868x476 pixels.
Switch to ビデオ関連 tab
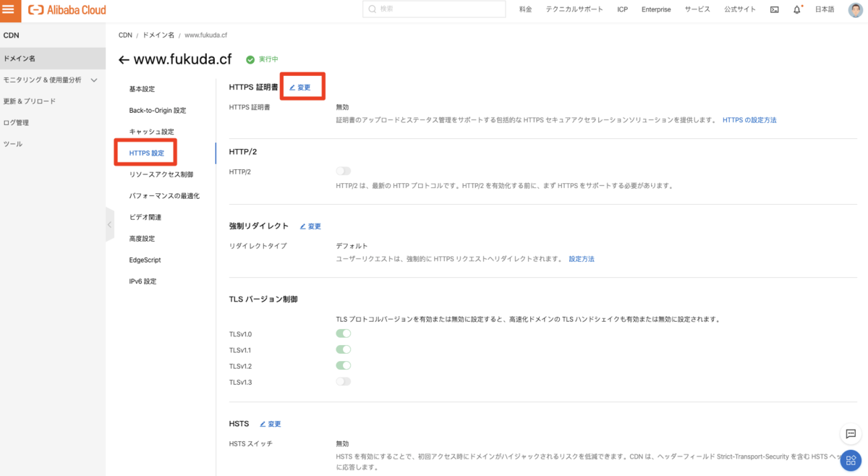[145, 217]
